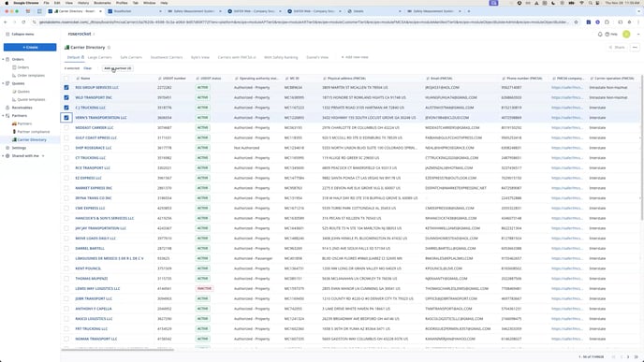Viewport: 644px width, 362px height.
Task: Check the CT TRUCKING LLC row checkbox
Action: click(x=66, y=158)
